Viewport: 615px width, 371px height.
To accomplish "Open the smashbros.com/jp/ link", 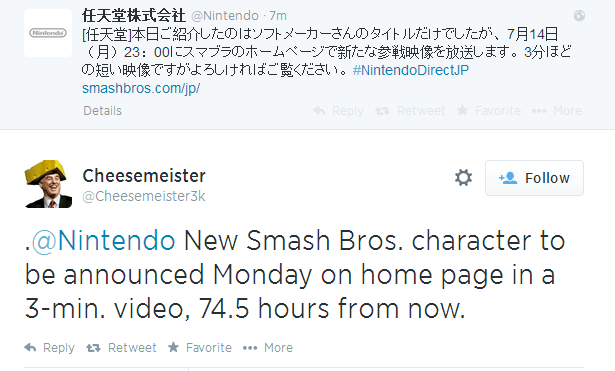I will click(x=141, y=88).
